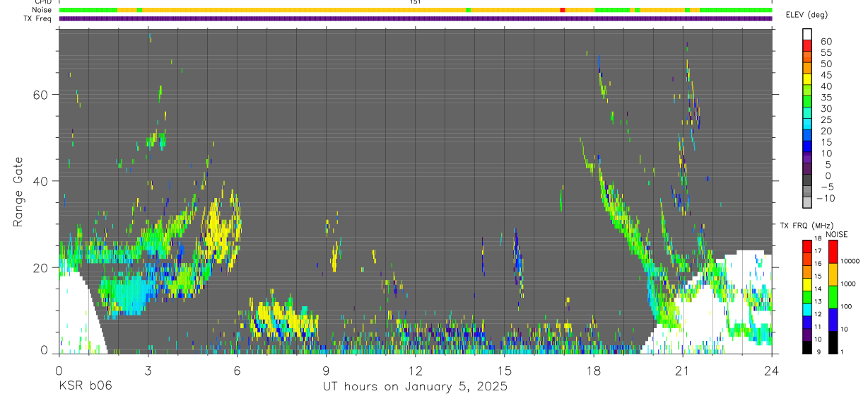Click the KSR b06 radar label
Viewport: 868px width, 401px height.
(85, 386)
